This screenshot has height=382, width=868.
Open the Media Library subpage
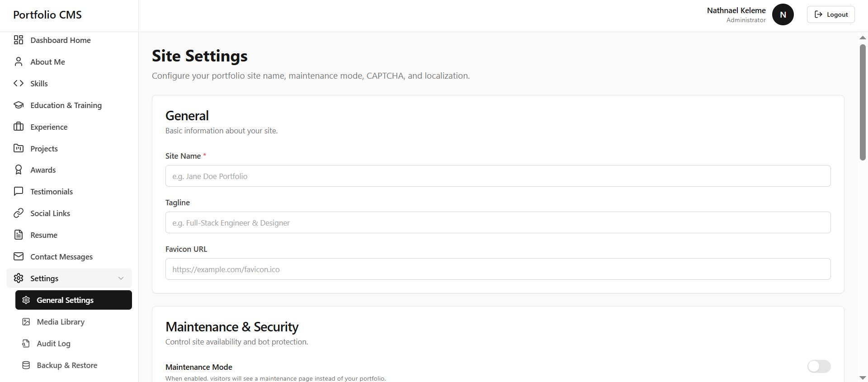[74, 322]
